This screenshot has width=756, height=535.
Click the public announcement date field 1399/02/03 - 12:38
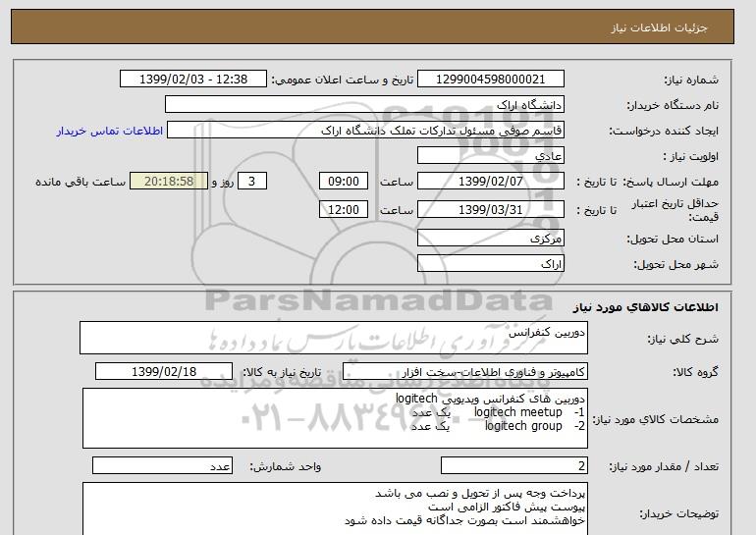[192, 80]
